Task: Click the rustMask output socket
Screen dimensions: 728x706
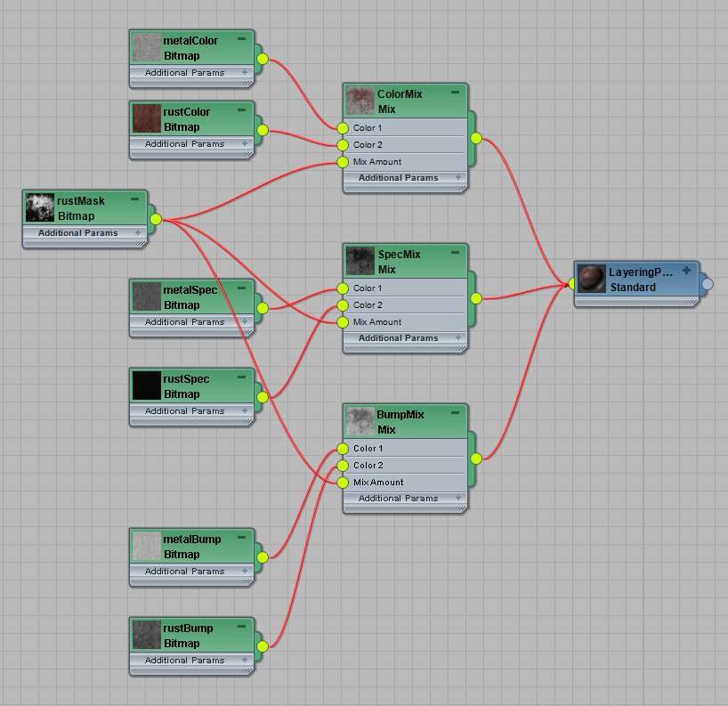Action: [156, 219]
